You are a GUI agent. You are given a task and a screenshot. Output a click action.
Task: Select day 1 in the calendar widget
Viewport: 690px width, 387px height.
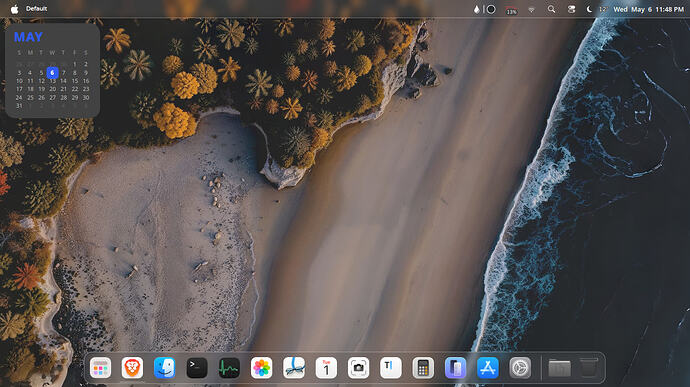(75, 64)
